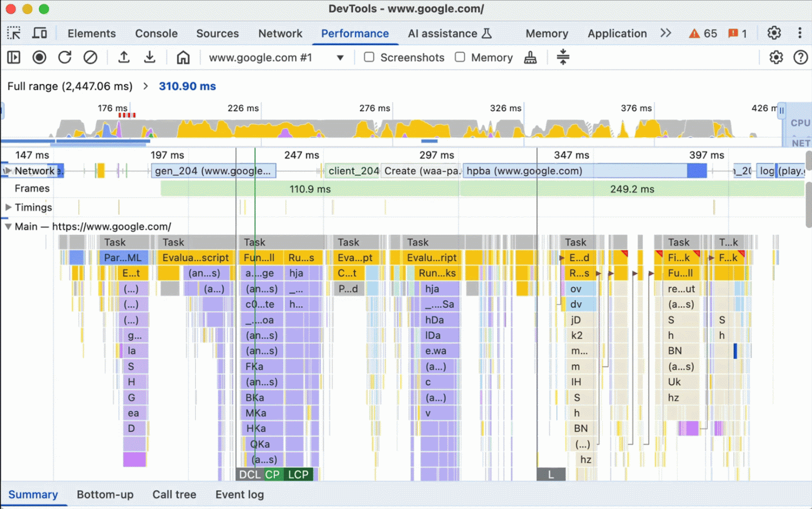The width and height of the screenshot is (812, 509).
Task: Open the Network tab
Action: pos(280,34)
